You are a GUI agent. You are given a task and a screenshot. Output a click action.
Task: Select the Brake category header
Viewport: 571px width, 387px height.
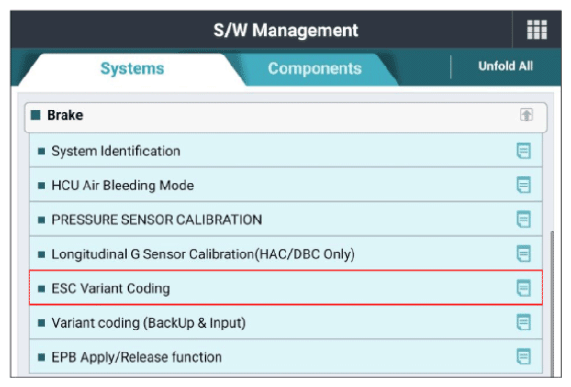coord(286,117)
